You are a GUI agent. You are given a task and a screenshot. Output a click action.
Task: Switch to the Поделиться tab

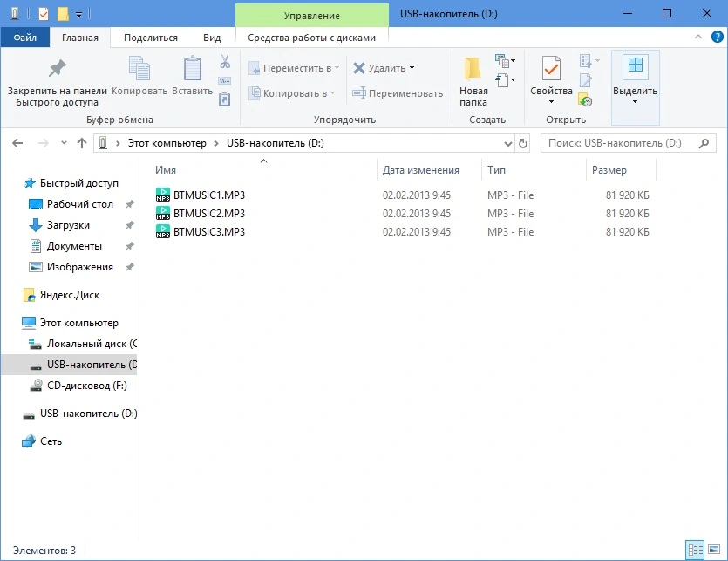pos(151,38)
